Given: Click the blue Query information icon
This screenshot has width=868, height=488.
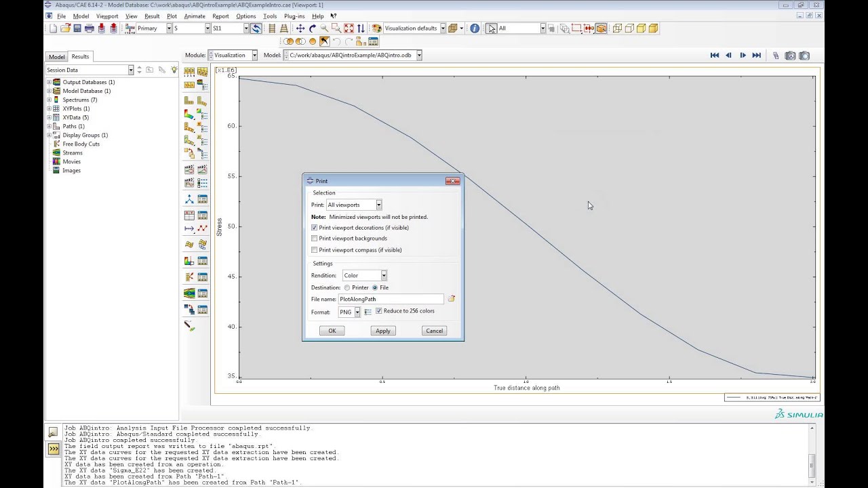Looking at the screenshot, I should click(475, 28).
